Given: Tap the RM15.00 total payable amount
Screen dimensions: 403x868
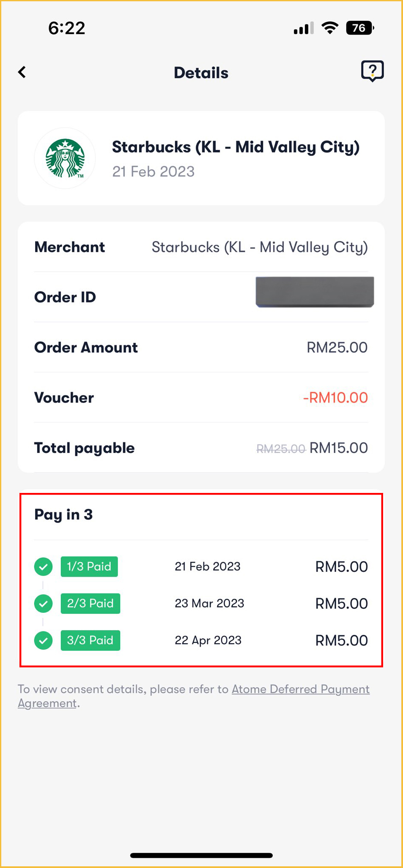Looking at the screenshot, I should tap(339, 448).
